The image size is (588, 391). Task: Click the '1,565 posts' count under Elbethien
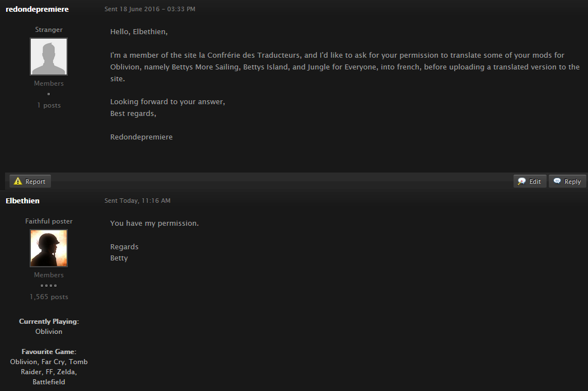point(49,297)
